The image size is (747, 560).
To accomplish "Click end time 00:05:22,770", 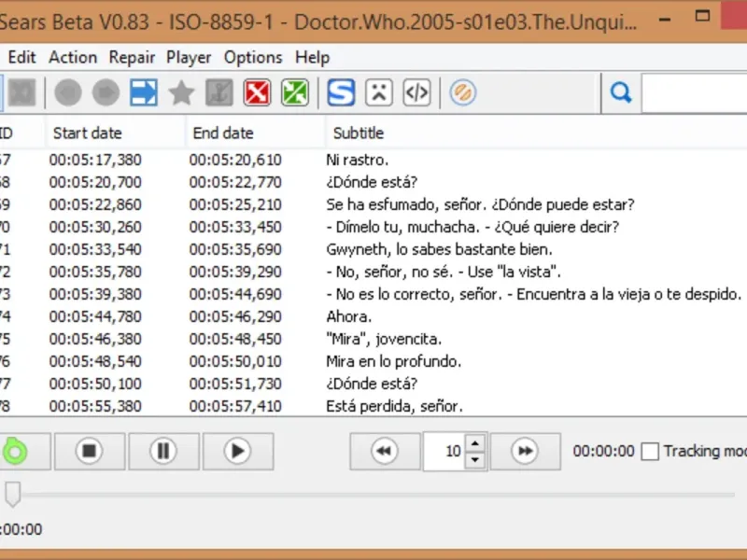I will pyautogui.click(x=235, y=182).
